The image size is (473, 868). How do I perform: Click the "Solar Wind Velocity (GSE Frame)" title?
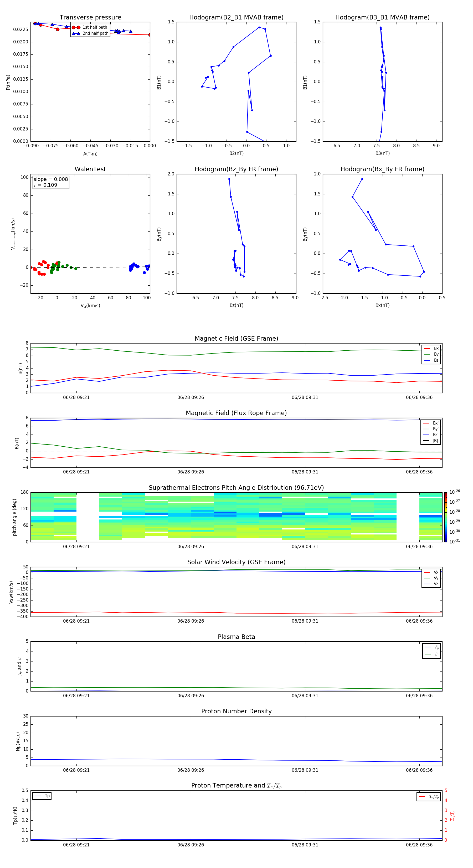click(x=236, y=562)
